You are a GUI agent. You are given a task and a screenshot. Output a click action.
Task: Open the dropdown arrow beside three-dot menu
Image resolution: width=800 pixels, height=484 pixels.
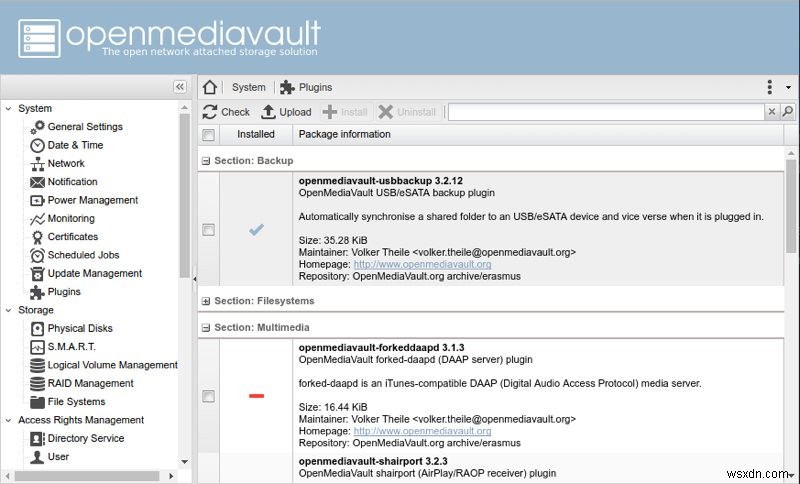(788, 88)
